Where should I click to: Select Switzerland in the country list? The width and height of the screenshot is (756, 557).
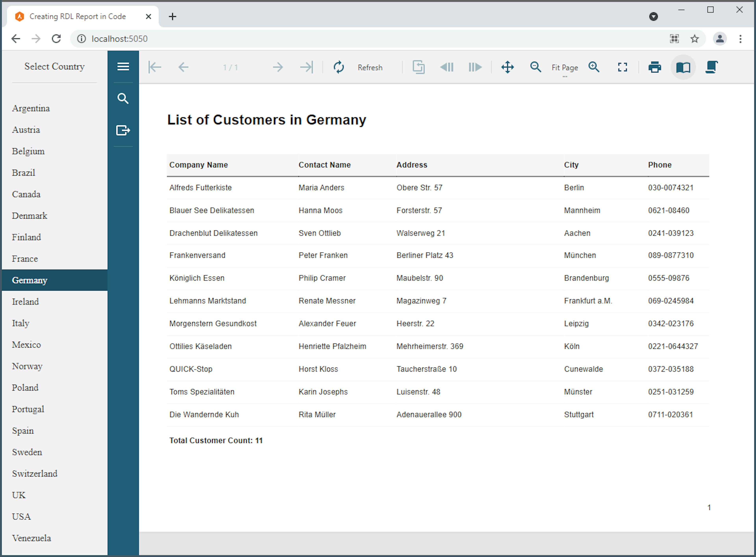coord(35,473)
